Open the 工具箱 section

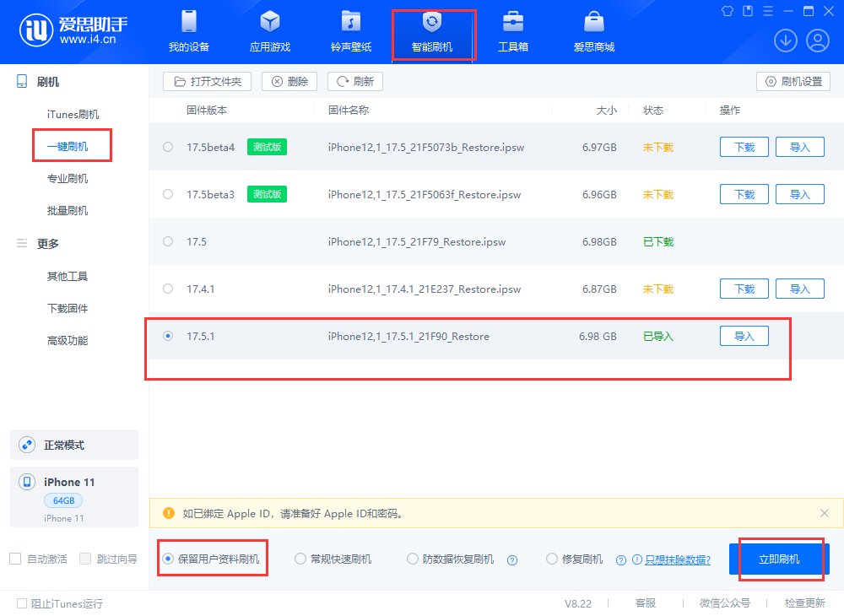[513, 32]
